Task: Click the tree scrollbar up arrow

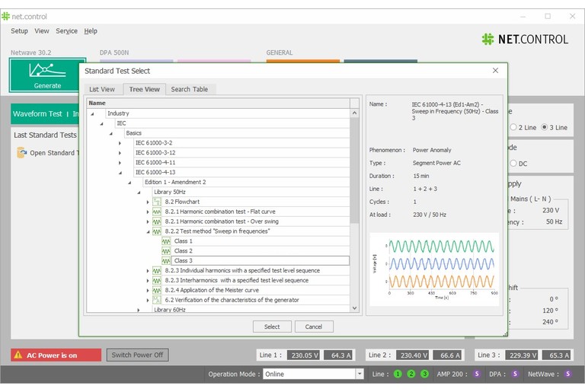Action: tap(354, 113)
